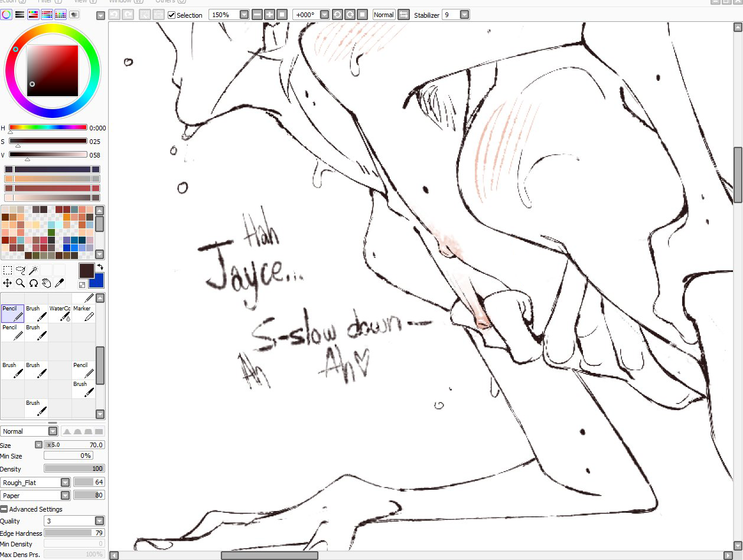Select the Lasso tool
The height and width of the screenshot is (560, 743).
point(20,270)
